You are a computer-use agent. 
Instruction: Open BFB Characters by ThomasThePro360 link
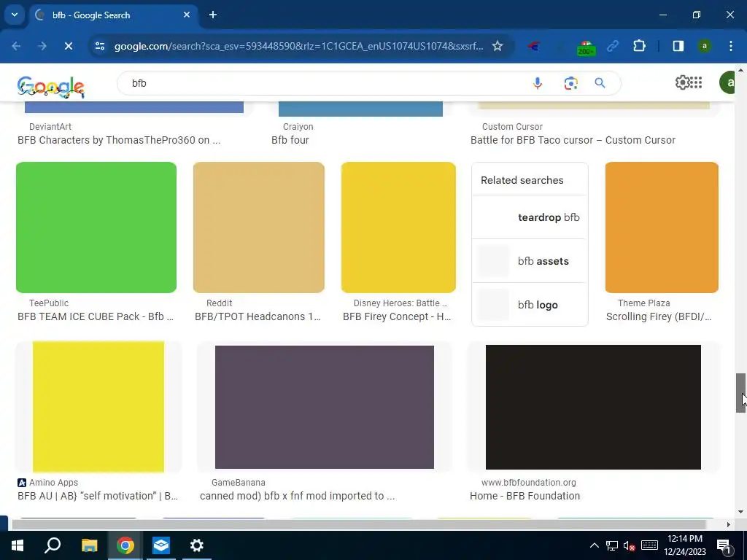point(119,140)
